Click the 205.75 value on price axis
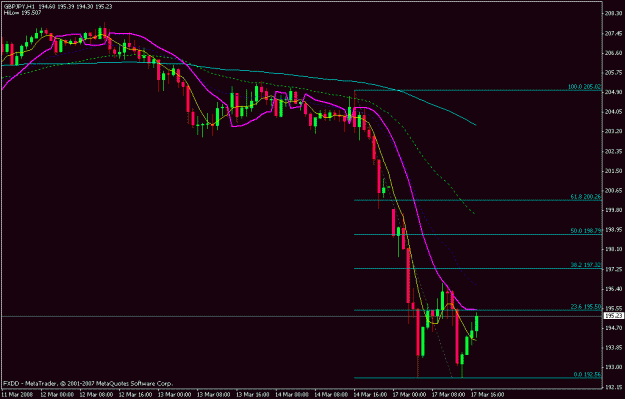 pos(614,73)
